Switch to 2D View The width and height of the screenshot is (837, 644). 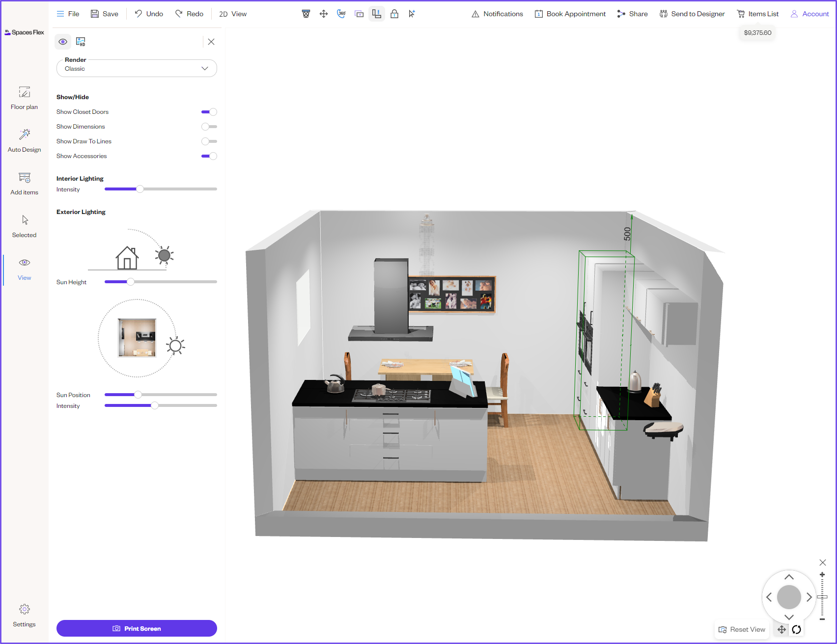(x=233, y=14)
